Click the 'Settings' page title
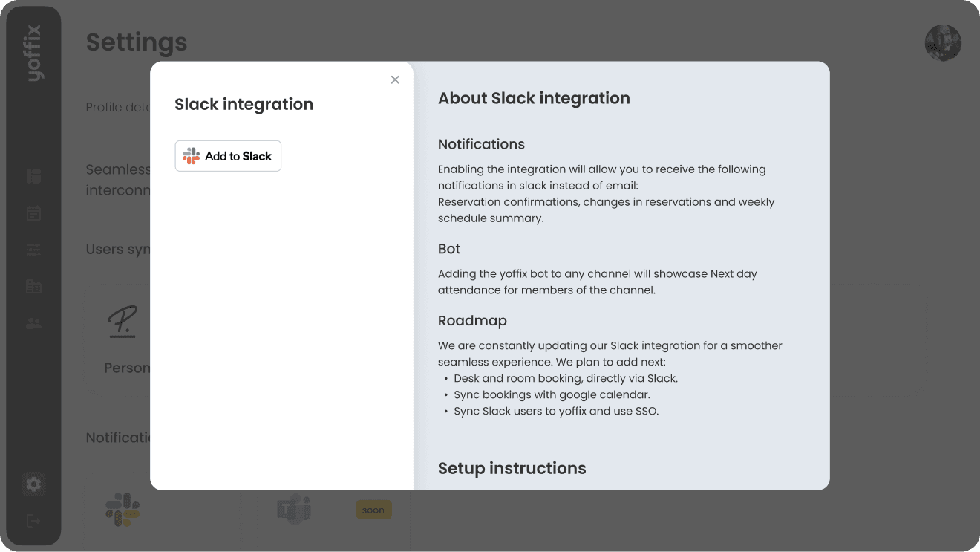 click(x=137, y=42)
